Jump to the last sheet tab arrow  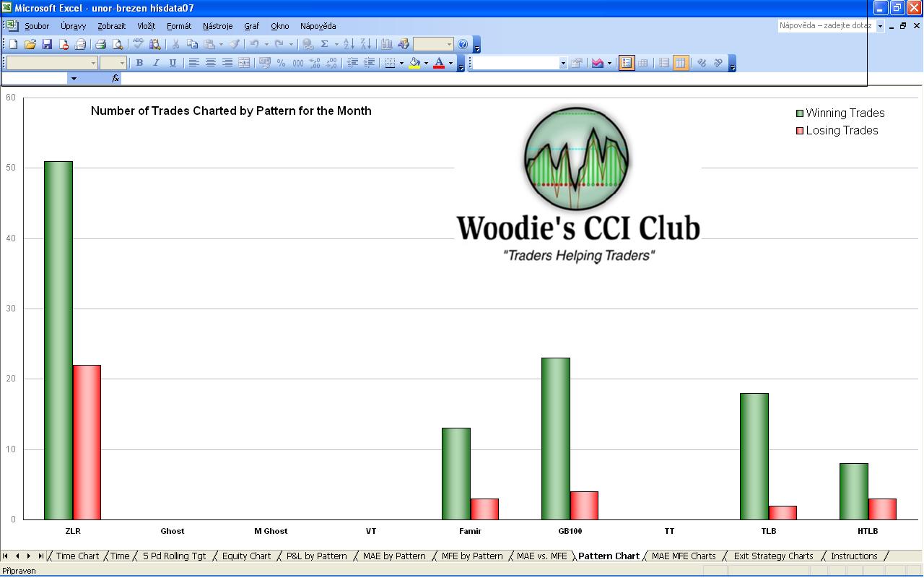pyautogui.click(x=40, y=556)
